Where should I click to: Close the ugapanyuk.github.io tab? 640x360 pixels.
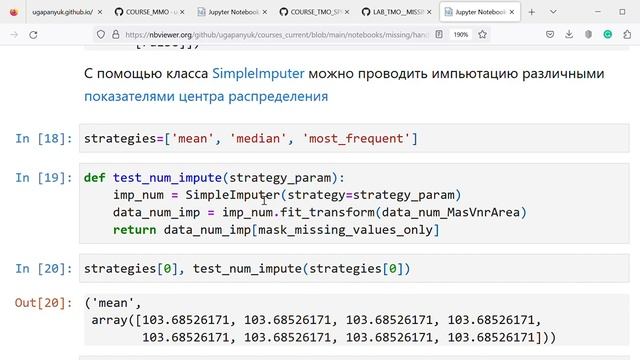(x=100, y=12)
